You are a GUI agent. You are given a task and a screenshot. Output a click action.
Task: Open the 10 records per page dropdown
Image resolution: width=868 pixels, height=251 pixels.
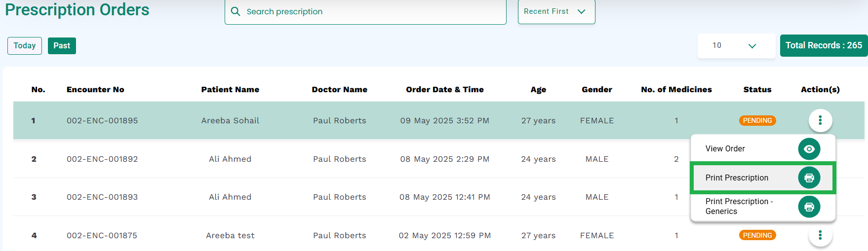[x=736, y=45]
